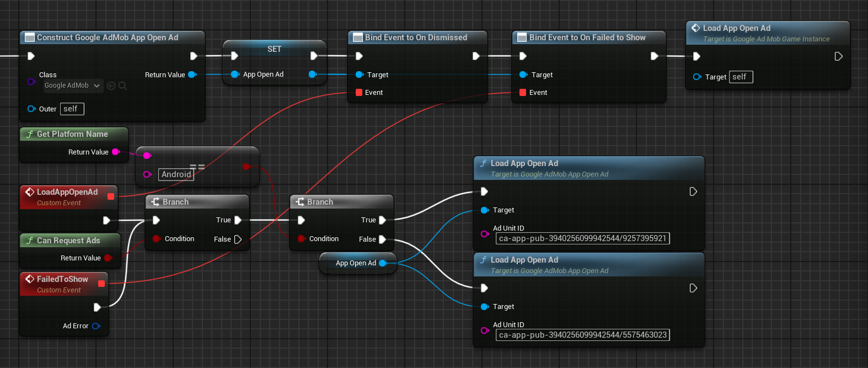Click the second Branch node's True exec pin

click(382, 220)
